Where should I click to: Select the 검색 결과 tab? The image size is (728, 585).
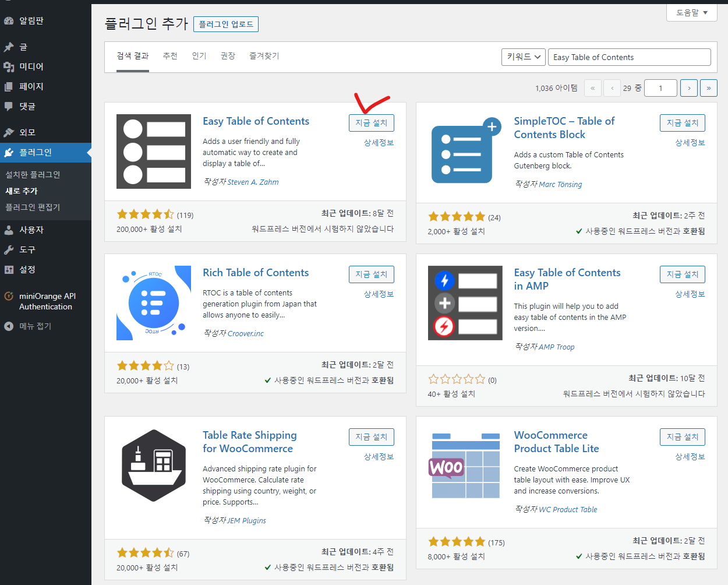[133, 56]
